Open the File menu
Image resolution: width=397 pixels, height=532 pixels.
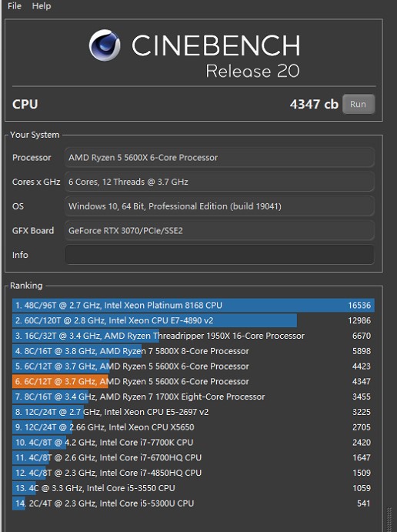click(x=15, y=5)
